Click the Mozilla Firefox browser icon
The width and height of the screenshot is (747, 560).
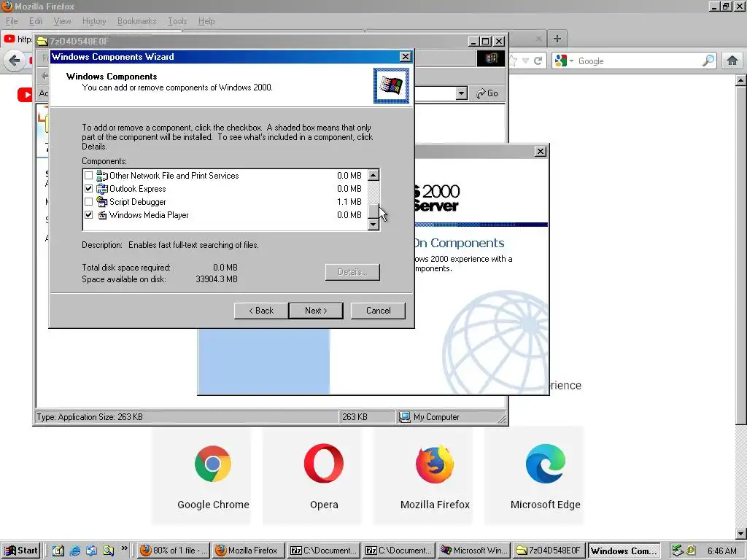[x=435, y=464]
